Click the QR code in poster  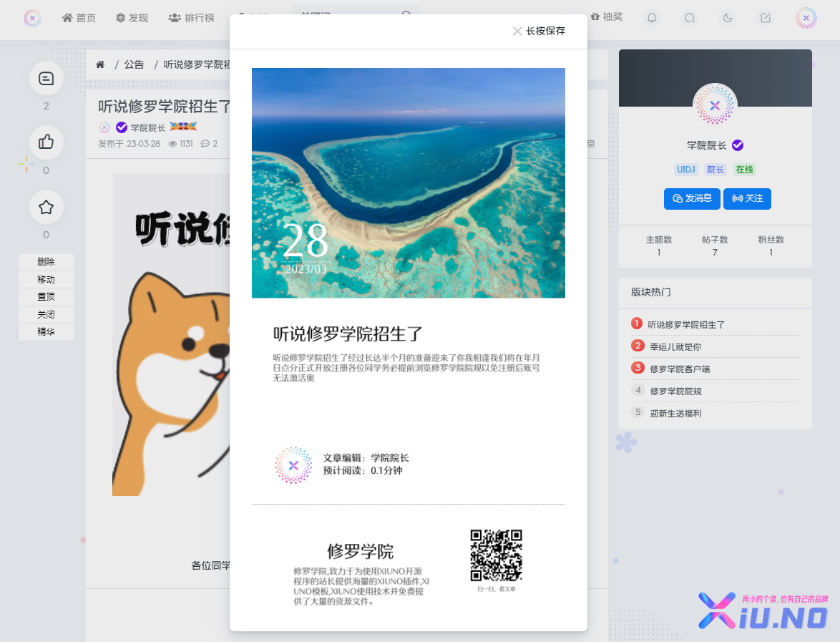point(496,555)
